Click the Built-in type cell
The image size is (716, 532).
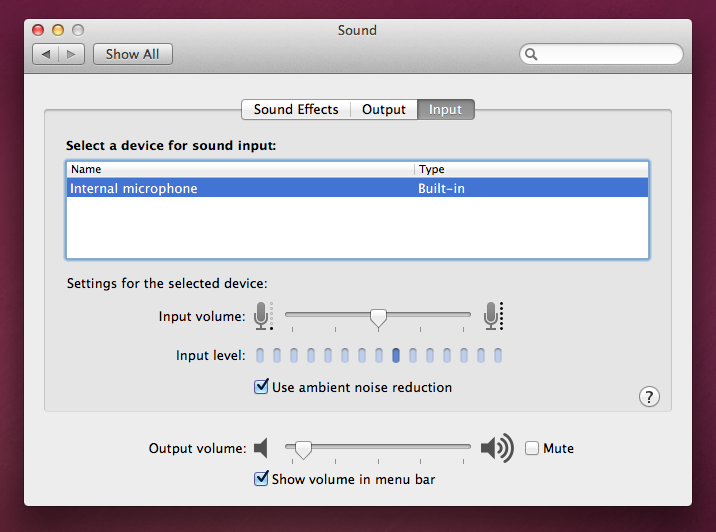click(x=441, y=189)
